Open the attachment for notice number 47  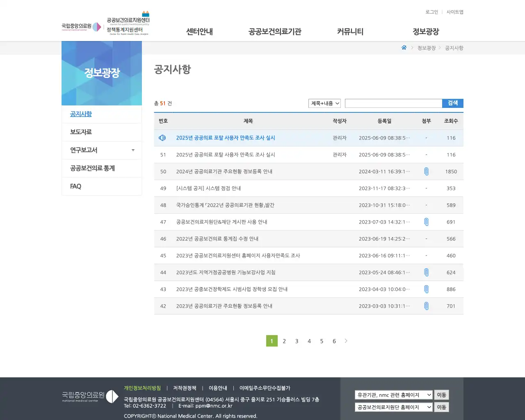click(x=426, y=222)
